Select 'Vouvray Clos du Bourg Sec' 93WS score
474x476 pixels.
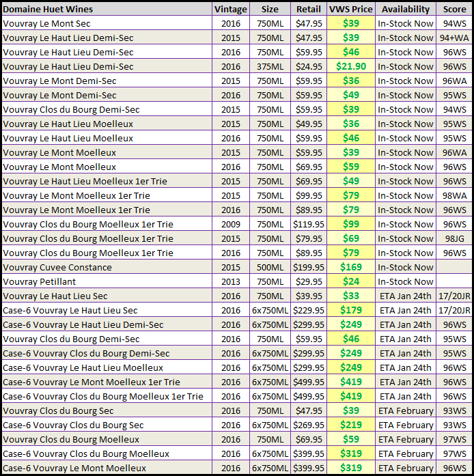point(454,410)
